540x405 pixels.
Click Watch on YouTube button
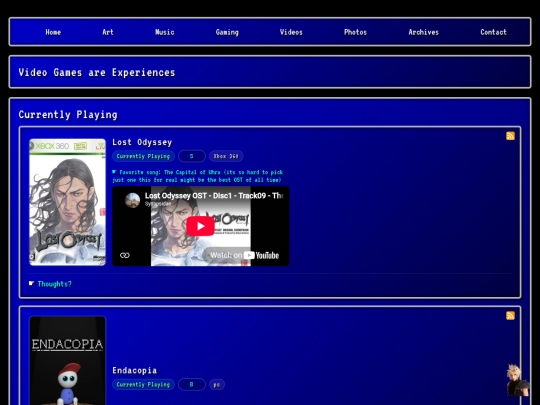244,255
